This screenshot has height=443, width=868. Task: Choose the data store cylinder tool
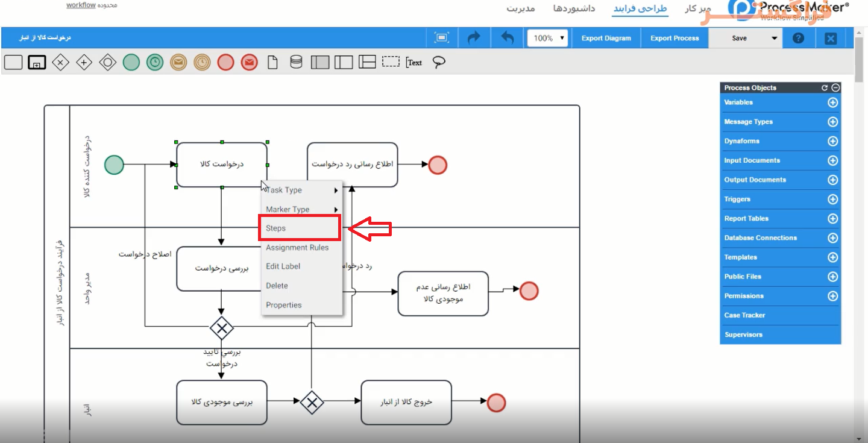296,62
